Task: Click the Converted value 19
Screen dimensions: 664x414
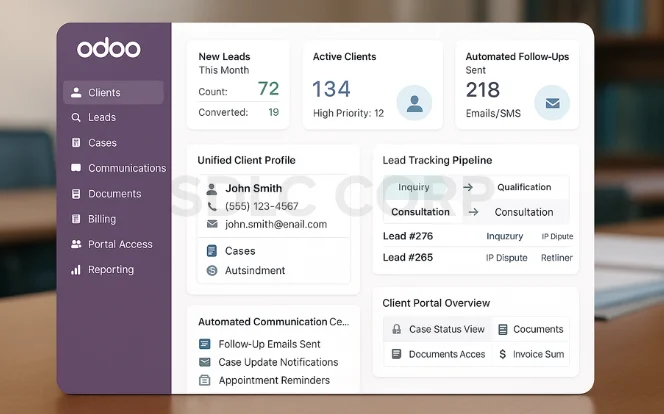Action: tap(274, 112)
